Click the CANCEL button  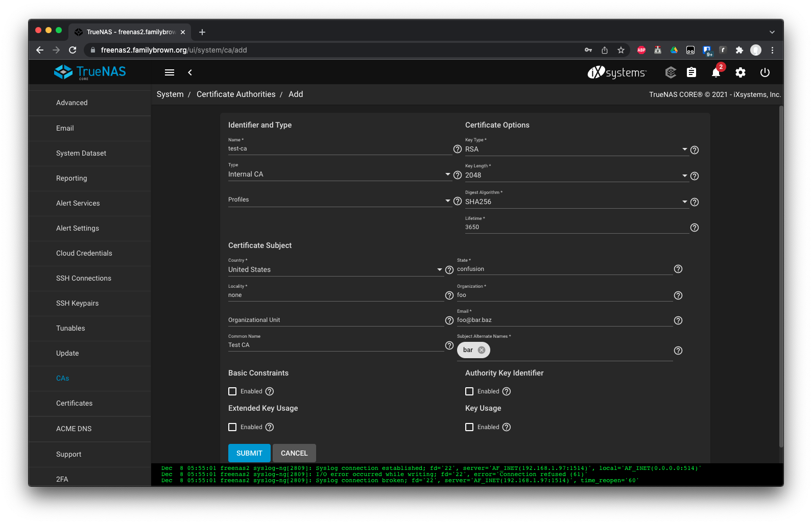294,453
